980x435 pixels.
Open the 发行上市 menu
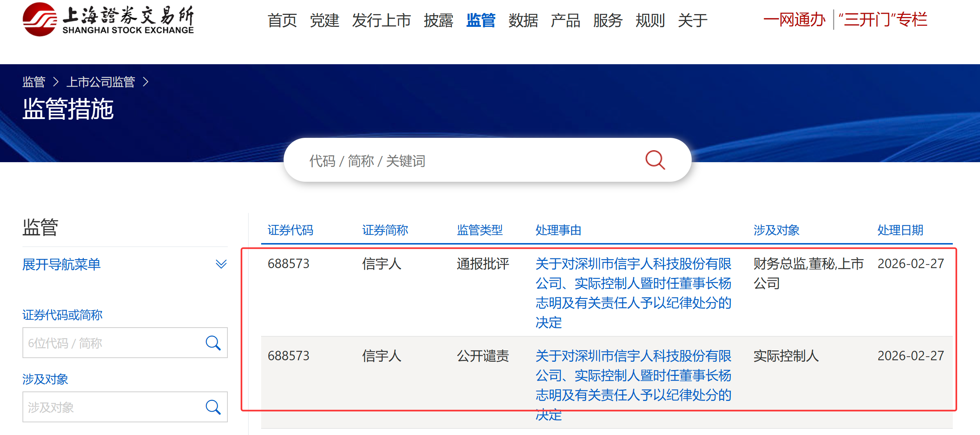[381, 20]
